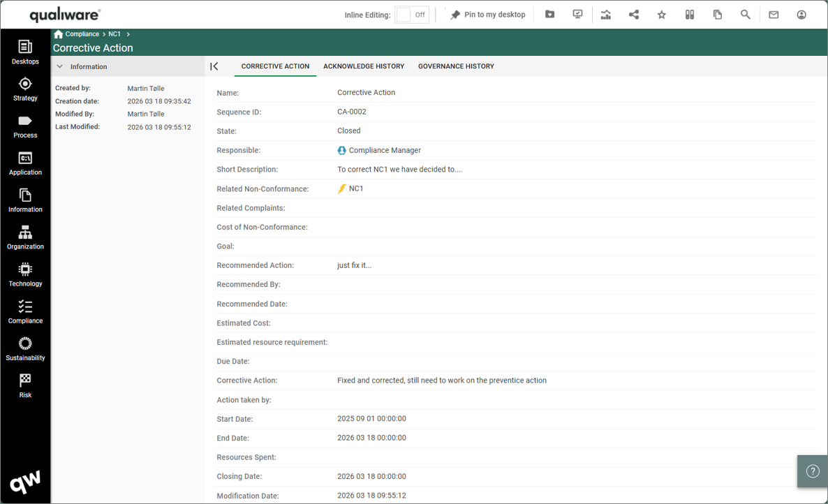The image size is (828, 504).
Task: Switch to the Acknowledge History tab
Action: click(x=363, y=66)
